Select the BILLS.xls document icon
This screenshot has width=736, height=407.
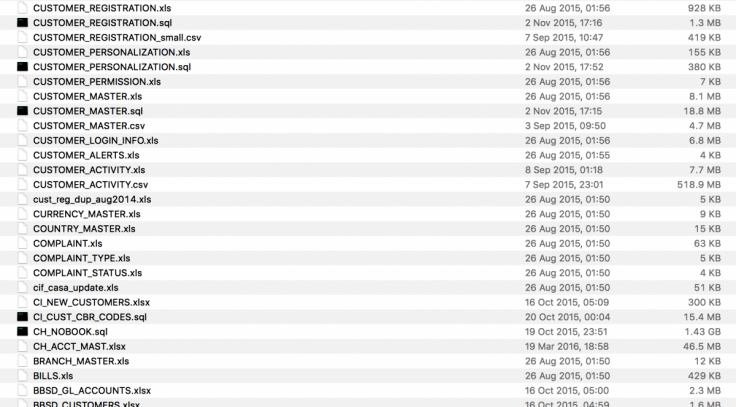click(23, 376)
